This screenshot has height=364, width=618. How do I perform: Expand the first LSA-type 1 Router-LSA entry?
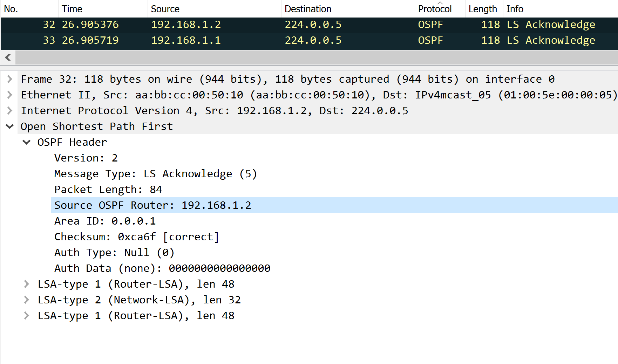point(26,284)
